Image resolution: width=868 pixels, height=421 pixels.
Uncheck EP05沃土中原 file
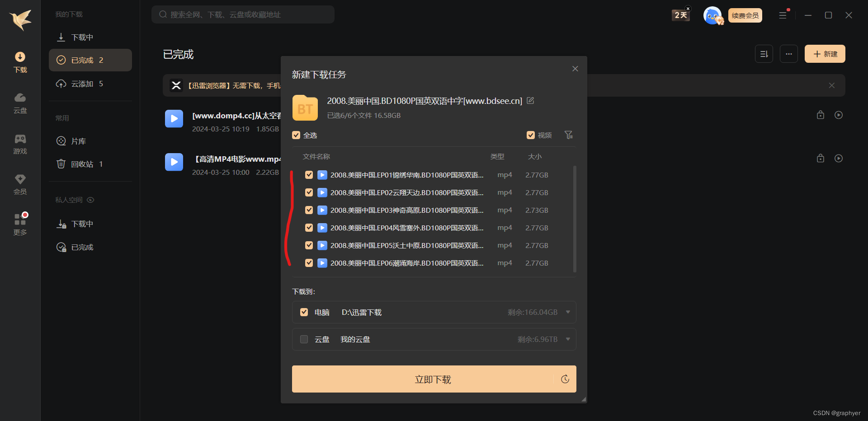click(309, 245)
